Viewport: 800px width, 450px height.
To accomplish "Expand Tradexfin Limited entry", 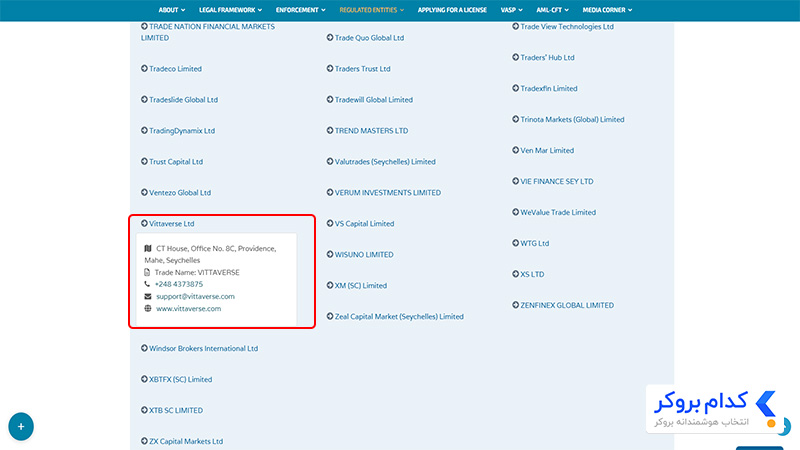I will (x=545, y=88).
